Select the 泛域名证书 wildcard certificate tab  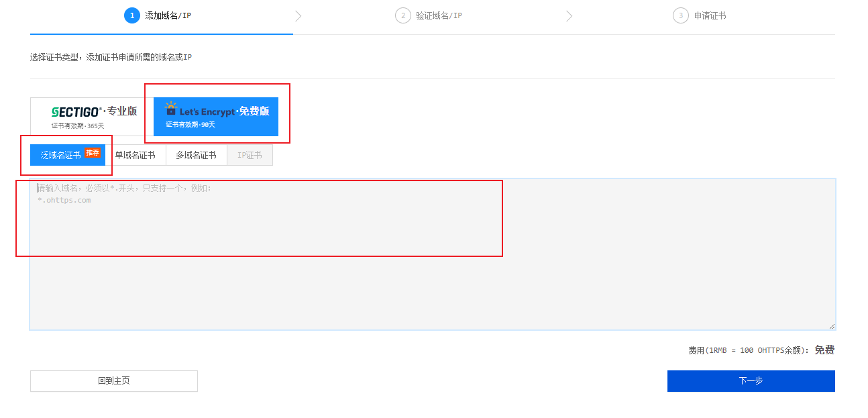pos(60,155)
